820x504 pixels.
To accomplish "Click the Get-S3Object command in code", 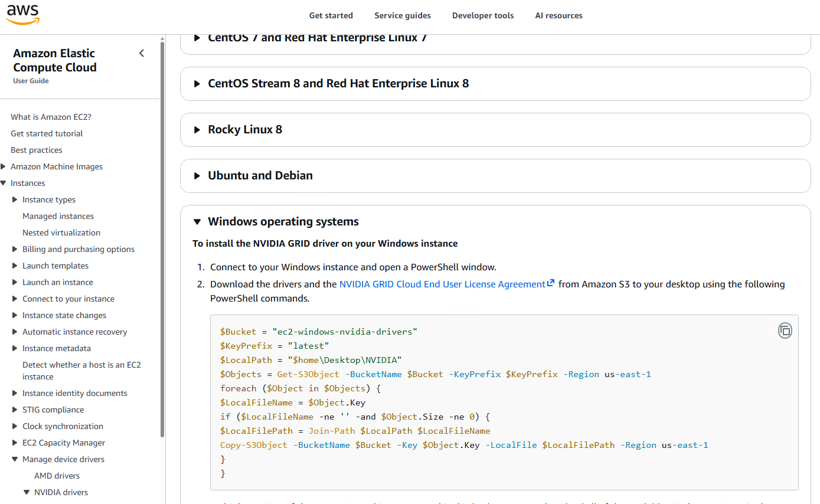I will pyautogui.click(x=308, y=374).
